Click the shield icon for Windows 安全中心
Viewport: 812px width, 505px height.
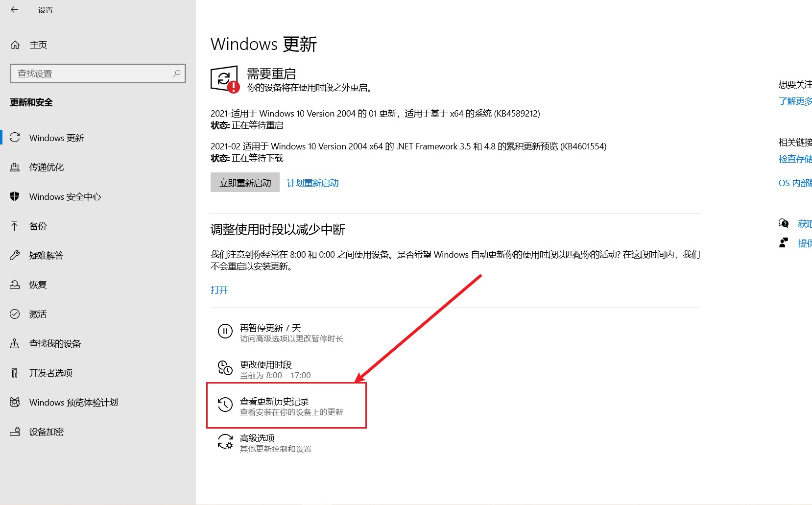15,196
